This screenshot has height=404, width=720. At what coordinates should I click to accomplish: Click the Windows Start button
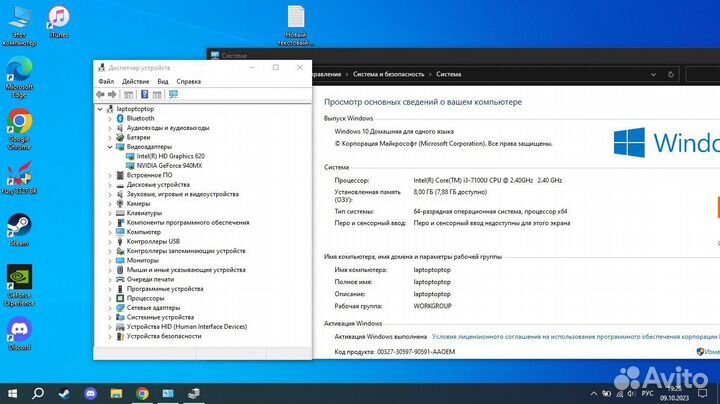point(13,393)
